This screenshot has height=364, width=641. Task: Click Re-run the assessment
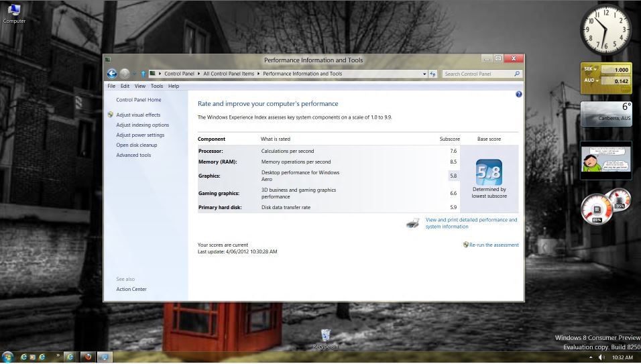coord(494,245)
